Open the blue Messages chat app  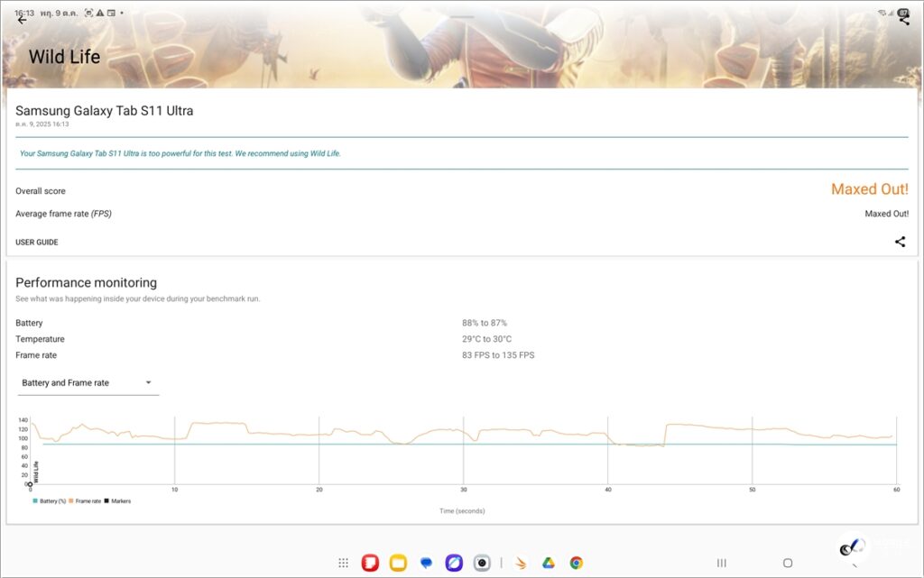click(x=426, y=563)
